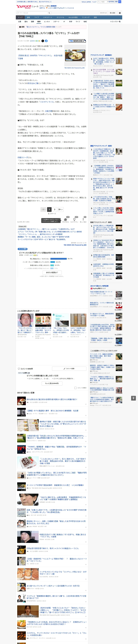The height and width of the screenshot is (644, 138).
Task: Click the ヘルプ link in header
Action: coord(94,2)
